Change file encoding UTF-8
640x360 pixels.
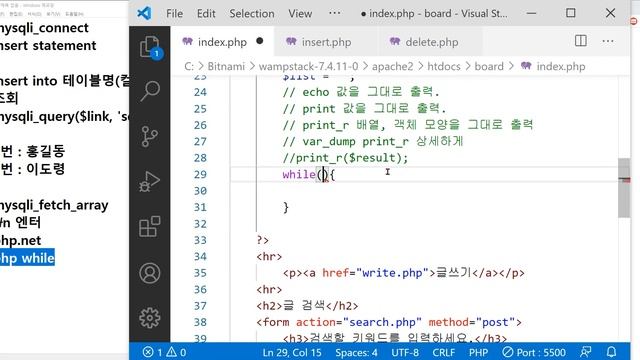(x=405, y=352)
